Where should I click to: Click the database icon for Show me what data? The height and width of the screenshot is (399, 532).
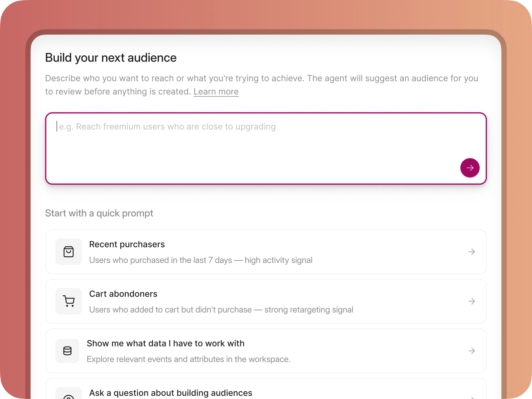pos(67,351)
